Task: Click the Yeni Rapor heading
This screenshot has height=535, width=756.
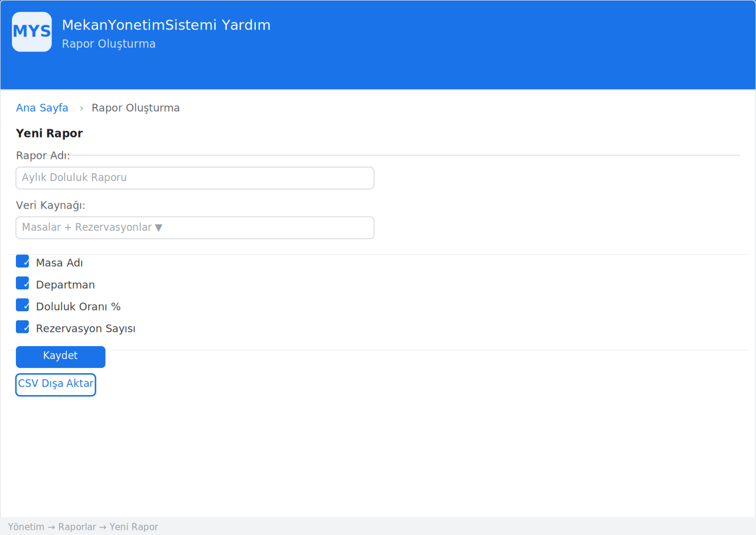Action: (50, 133)
